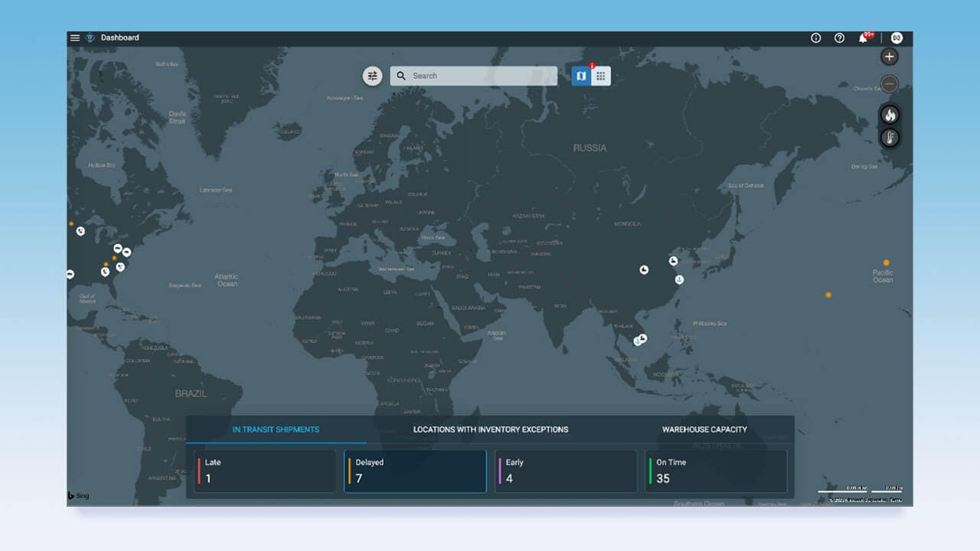The image size is (980, 551).
Task: Select the Late shipments card
Action: [265, 471]
